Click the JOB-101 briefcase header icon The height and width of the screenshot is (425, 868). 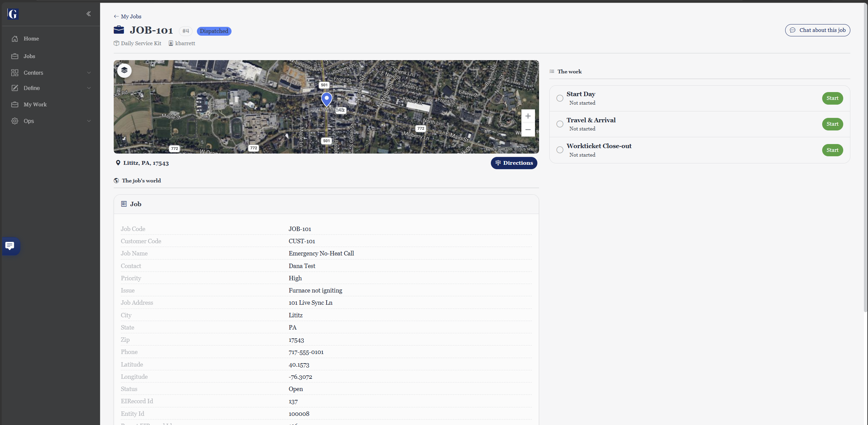pyautogui.click(x=119, y=30)
